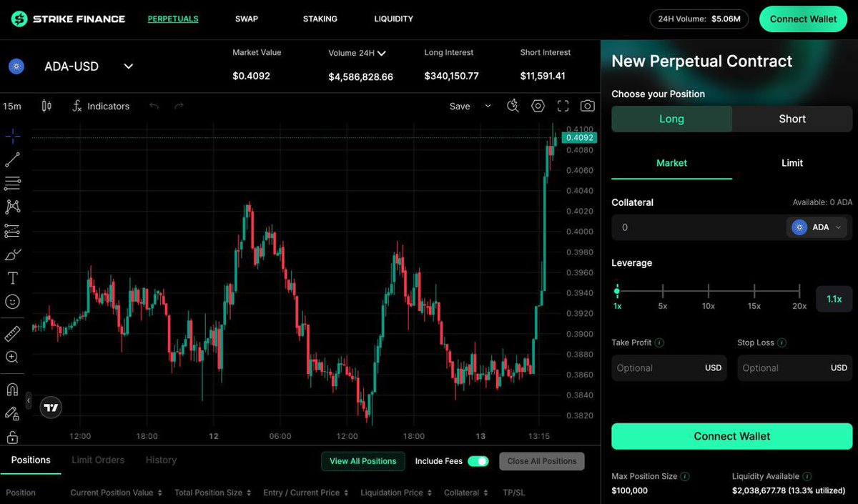The image size is (858, 504).
Task: Click Close All Positions button
Action: (x=542, y=461)
